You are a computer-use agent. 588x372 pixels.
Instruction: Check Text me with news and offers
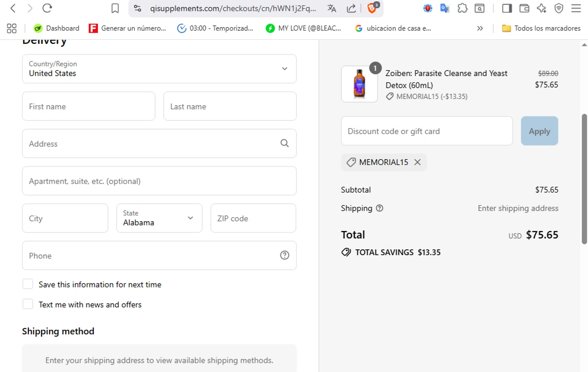(x=28, y=304)
